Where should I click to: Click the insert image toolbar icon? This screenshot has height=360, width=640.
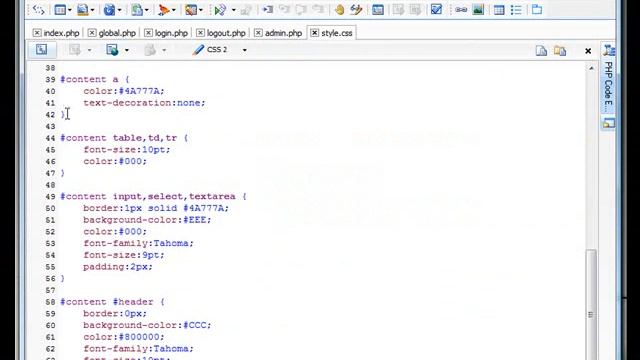point(478,9)
